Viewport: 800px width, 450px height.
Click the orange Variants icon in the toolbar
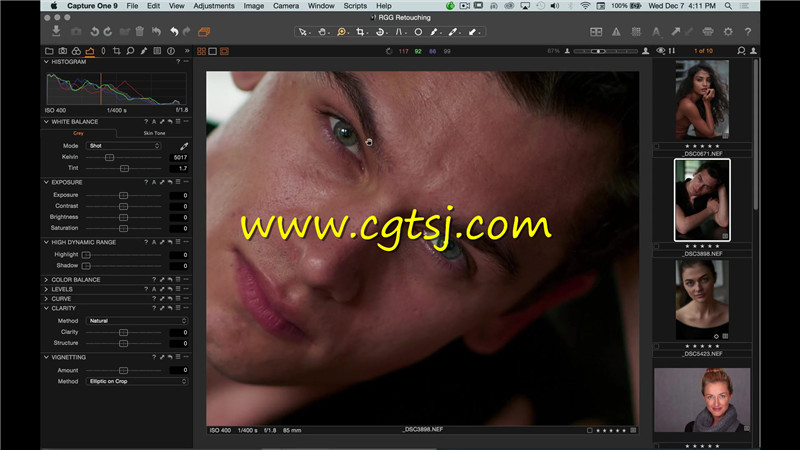[x=204, y=32]
